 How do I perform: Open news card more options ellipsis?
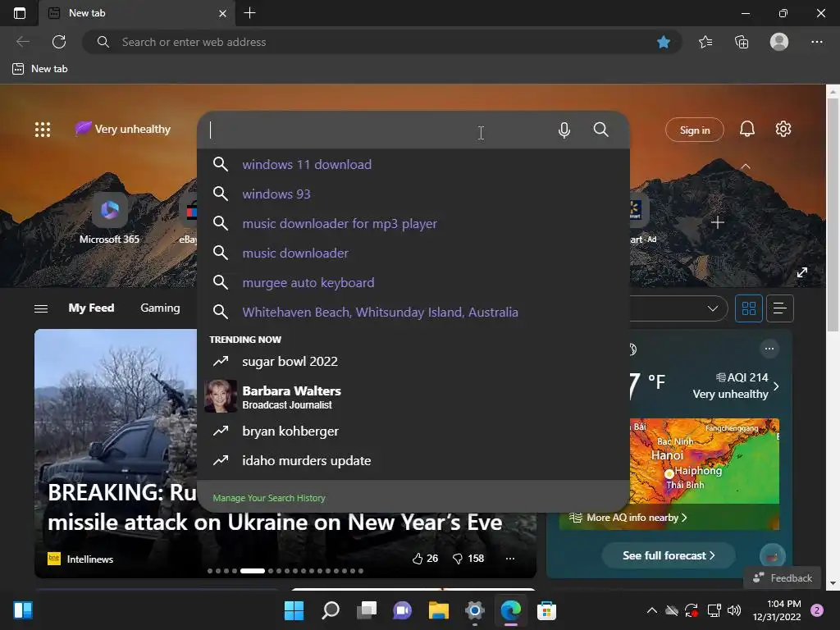click(510, 559)
